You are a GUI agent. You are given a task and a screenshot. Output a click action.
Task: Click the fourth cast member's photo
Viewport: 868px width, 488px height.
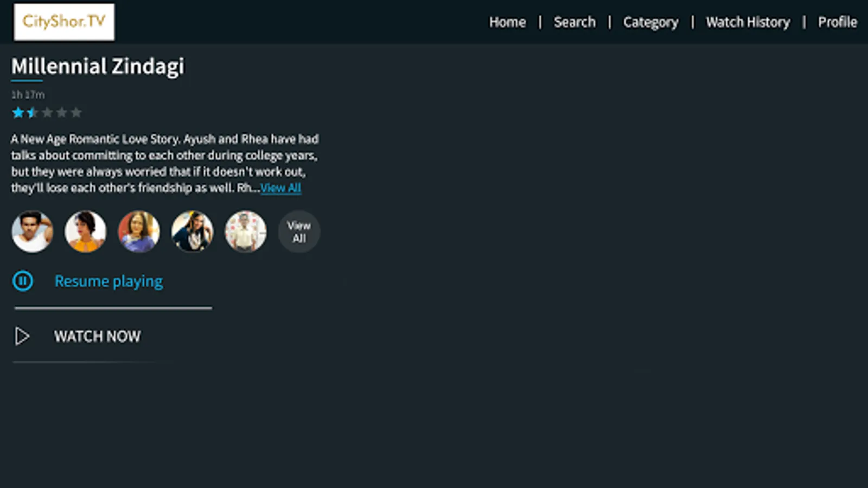point(192,232)
